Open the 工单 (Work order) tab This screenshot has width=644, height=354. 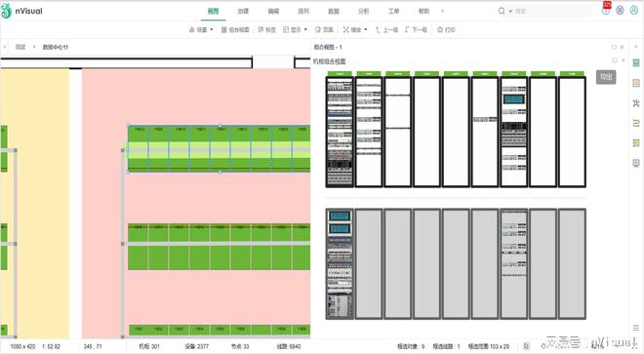tap(393, 12)
